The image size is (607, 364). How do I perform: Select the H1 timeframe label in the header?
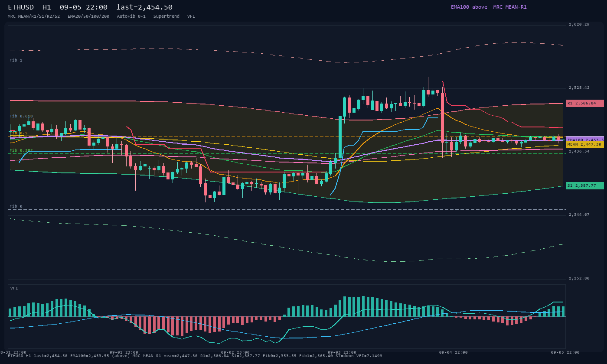point(47,7)
